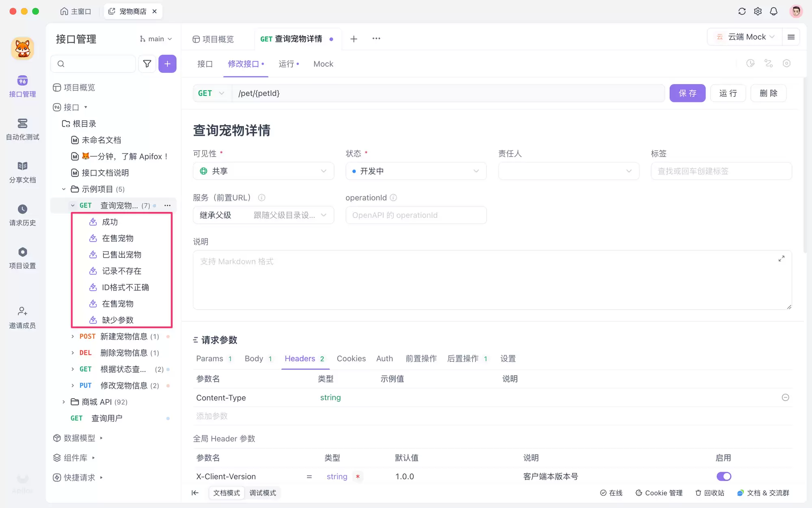Click the refresh icon in title bar
The height and width of the screenshot is (508, 812).
point(742,11)
